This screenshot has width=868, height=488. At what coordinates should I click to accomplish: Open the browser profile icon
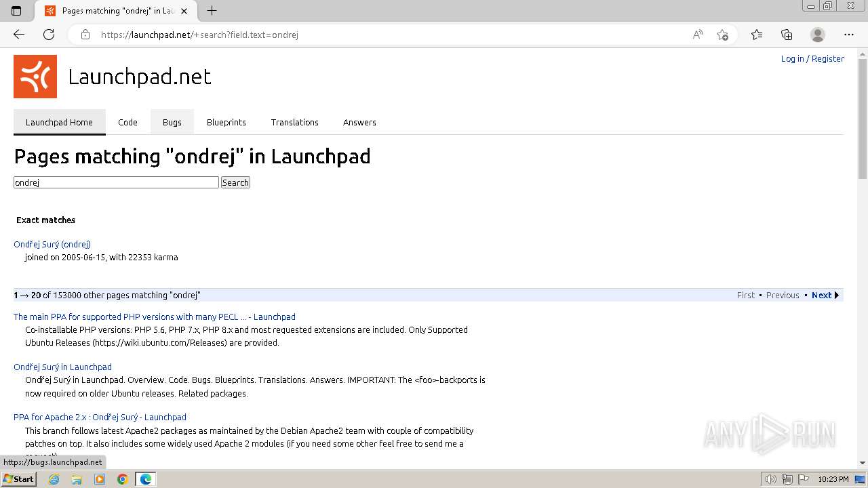coord(818,35)
